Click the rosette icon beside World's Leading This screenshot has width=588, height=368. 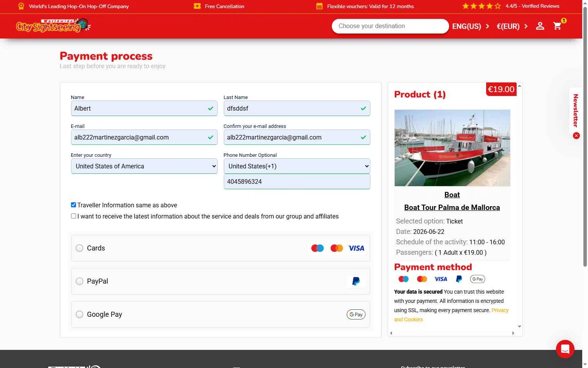click(x=21, y=6)
